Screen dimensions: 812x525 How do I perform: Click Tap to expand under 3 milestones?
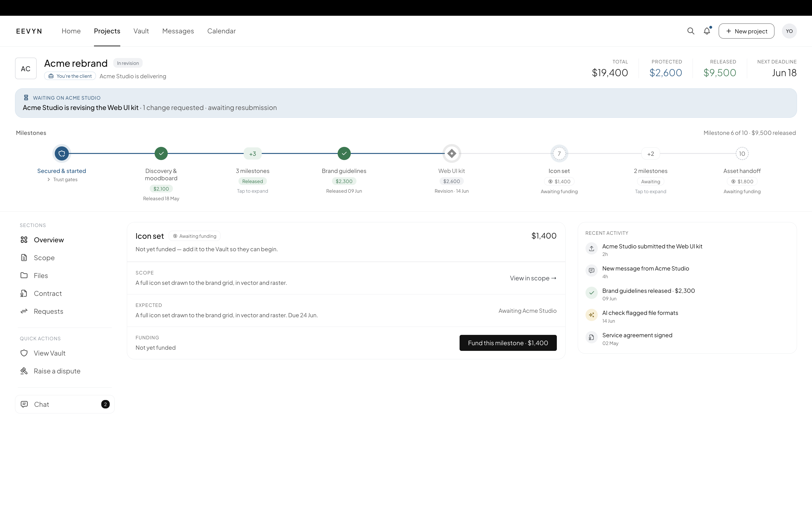tap(253, 191)
